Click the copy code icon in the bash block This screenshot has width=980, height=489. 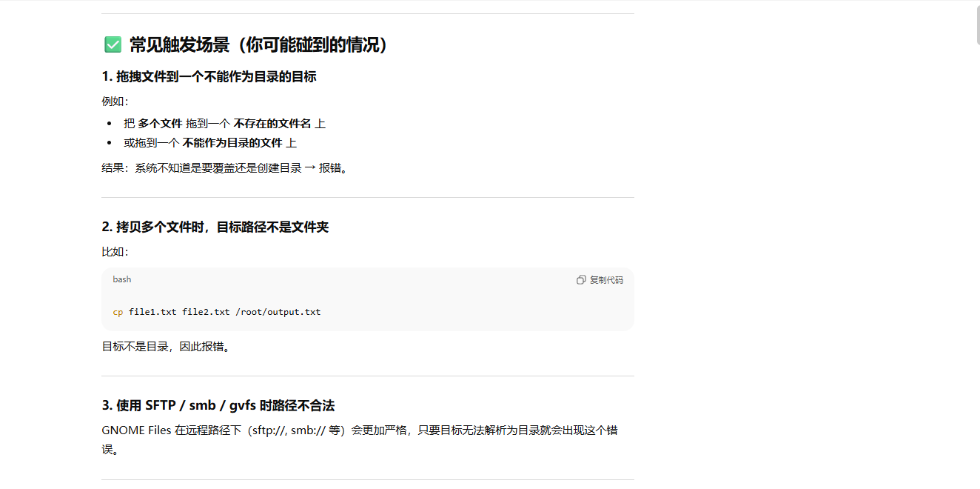click(x=581, y=280)
